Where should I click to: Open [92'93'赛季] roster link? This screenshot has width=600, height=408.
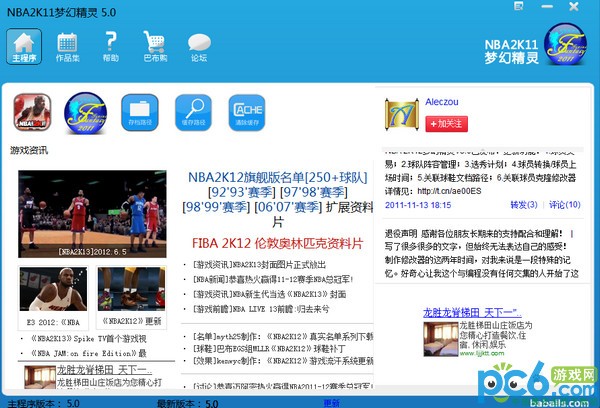241,192
